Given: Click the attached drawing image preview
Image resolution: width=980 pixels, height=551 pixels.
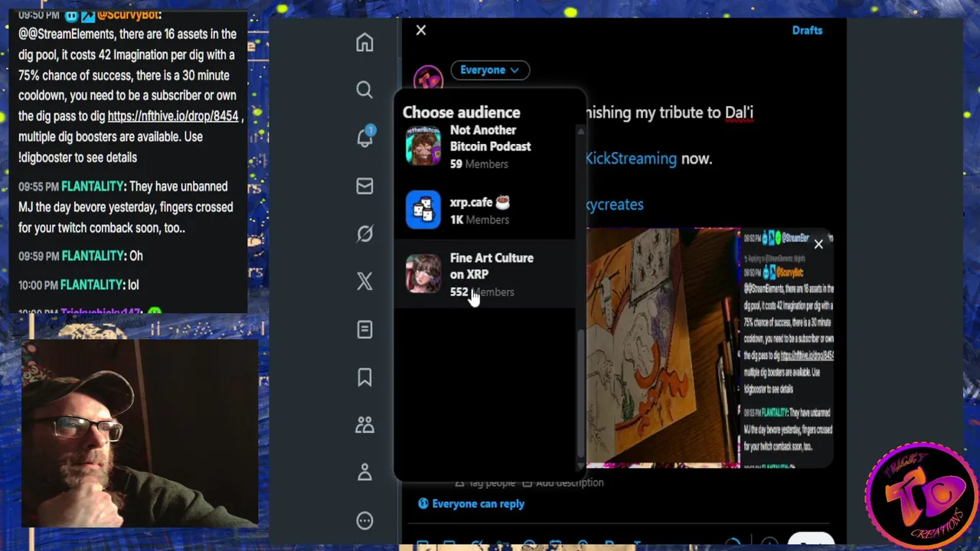Looking at the screenshot, I should click(x=663, y=347).
